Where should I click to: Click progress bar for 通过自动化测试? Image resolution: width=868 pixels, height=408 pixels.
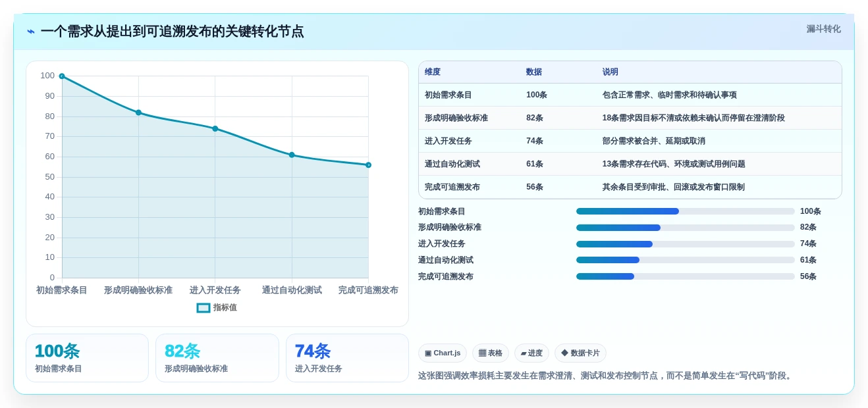click(x=686, y=260)
